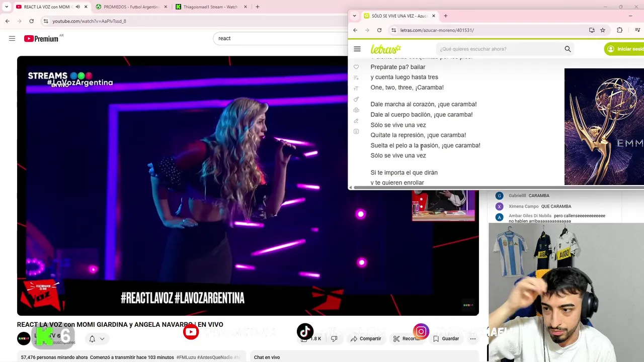Open a new tab in the YouTube window

(257, 7)
